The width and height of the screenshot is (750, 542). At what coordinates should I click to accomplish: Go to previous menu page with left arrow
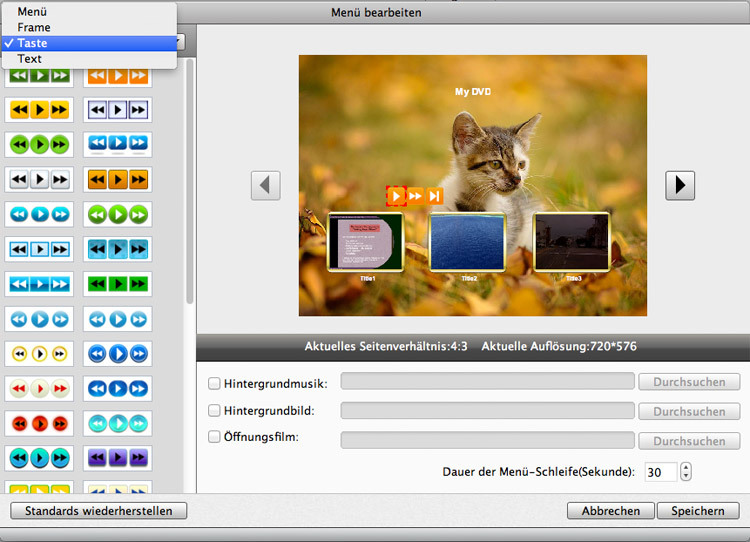(265, 185)
